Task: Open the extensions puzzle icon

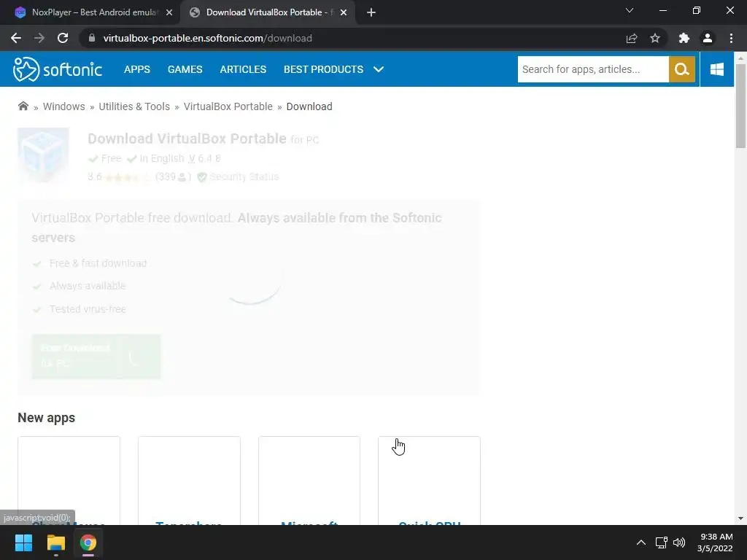Action: click(684, 38)
